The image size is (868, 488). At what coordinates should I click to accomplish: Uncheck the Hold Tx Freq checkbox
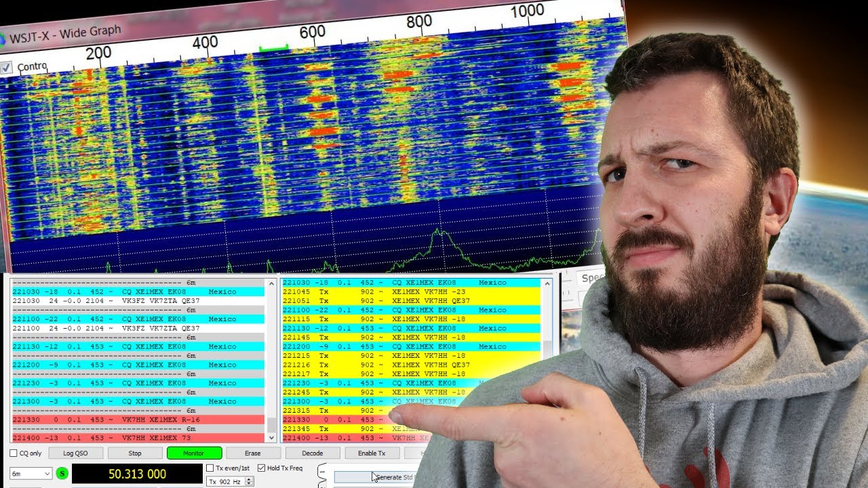[262, 468]
